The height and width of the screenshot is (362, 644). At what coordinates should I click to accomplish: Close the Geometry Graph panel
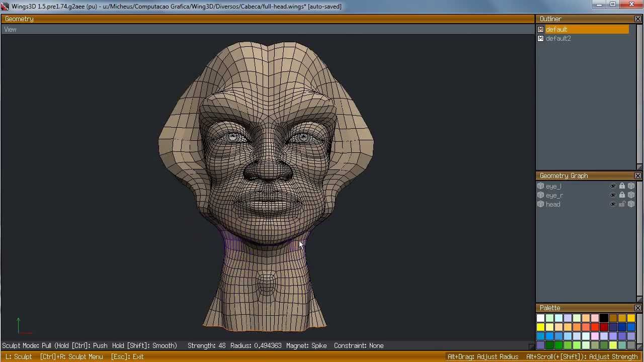637,176
